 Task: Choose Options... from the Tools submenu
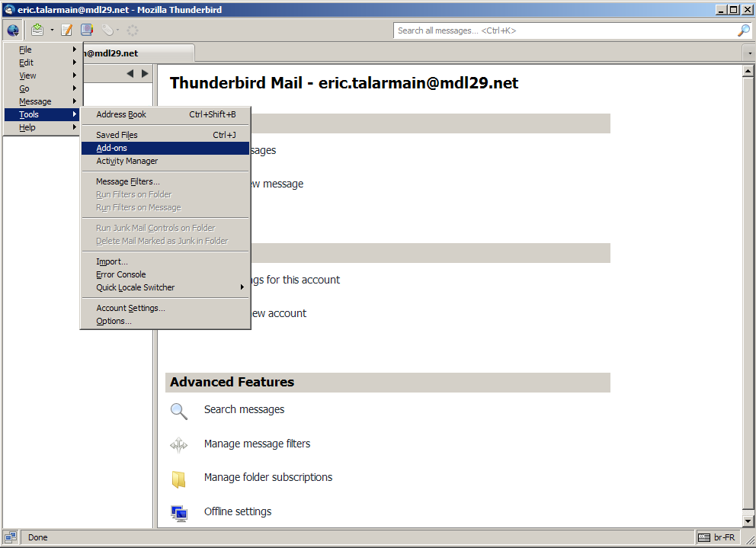pyautogui.click(x=165, y=321)
